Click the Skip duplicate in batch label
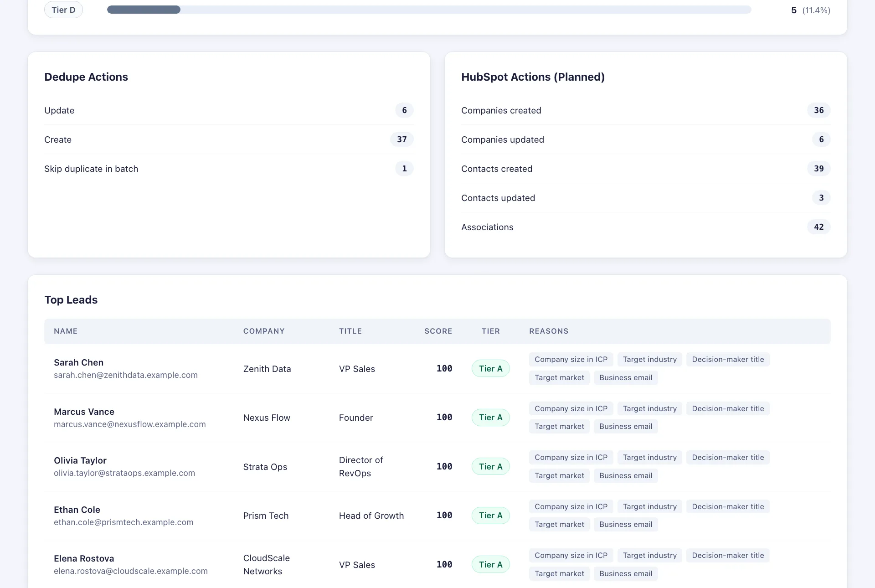This screenshot has width=875, height=588. [x=91, y=169]
